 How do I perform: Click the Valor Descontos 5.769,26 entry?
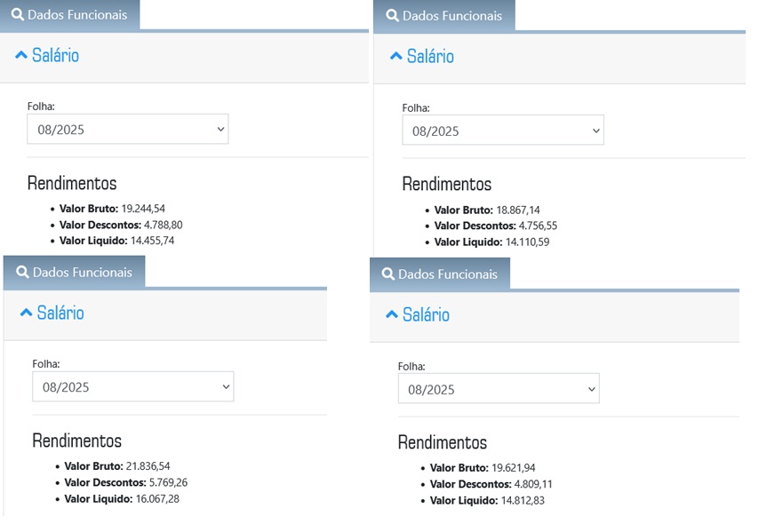[125, 482]
